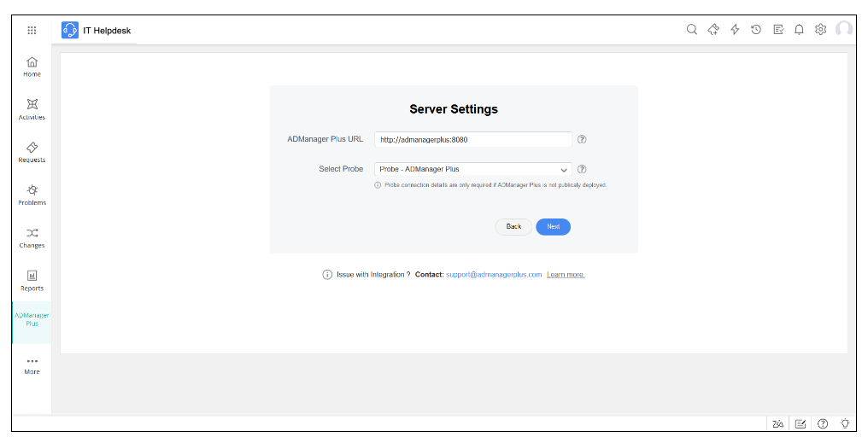
Task: Open the settings gear icon
Action: point(820,29)
